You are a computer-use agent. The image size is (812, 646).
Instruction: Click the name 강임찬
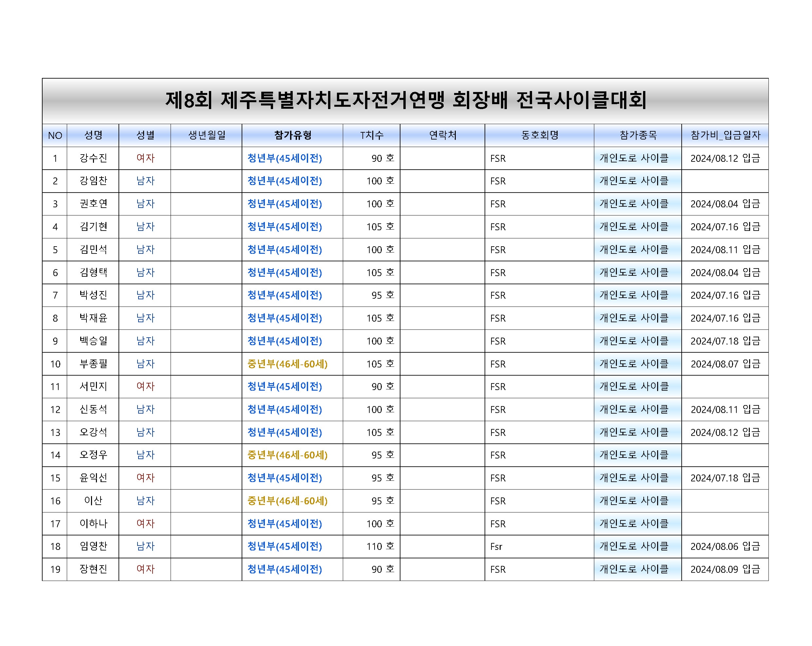coord(93,181)
